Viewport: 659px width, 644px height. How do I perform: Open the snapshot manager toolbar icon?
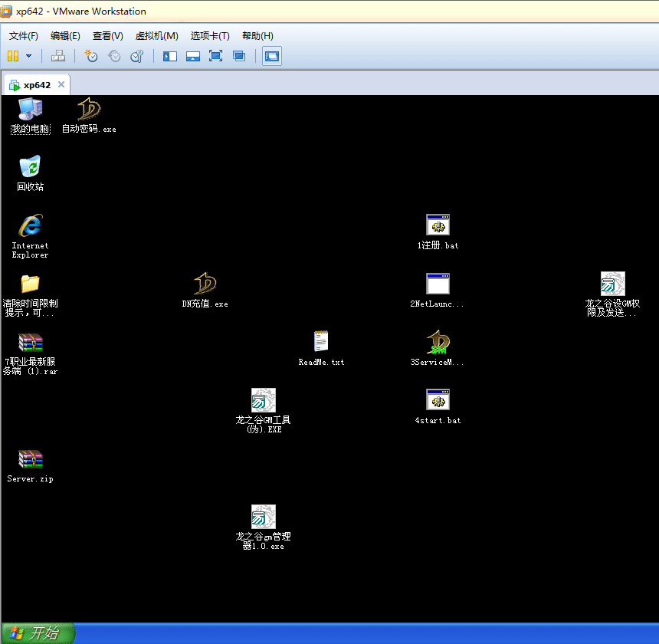tap(137, 56)
